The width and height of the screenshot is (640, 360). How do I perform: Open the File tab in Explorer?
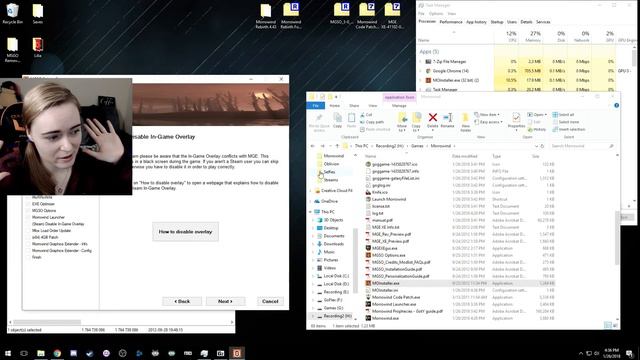click(316, 106)
